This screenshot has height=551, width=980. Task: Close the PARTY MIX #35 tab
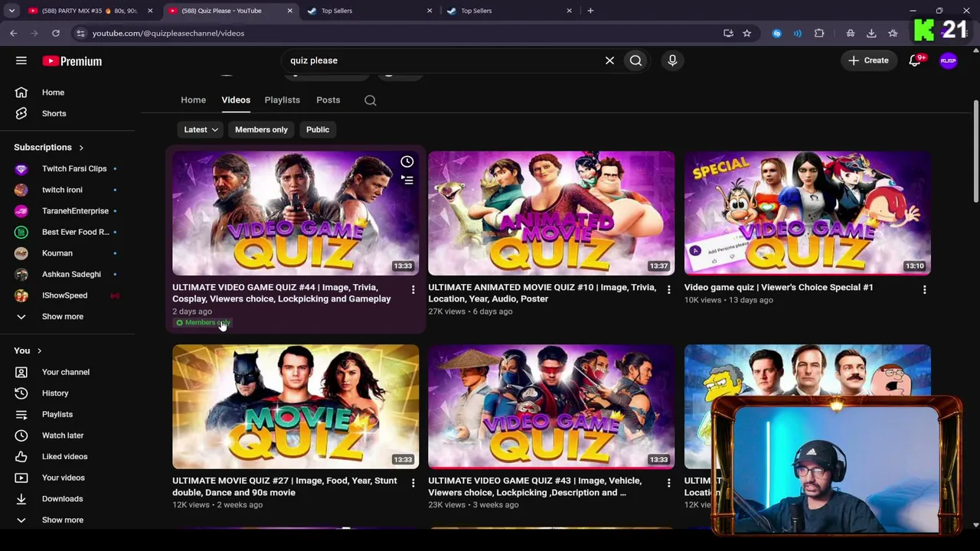pyautogui.click(x=150, y=11)
